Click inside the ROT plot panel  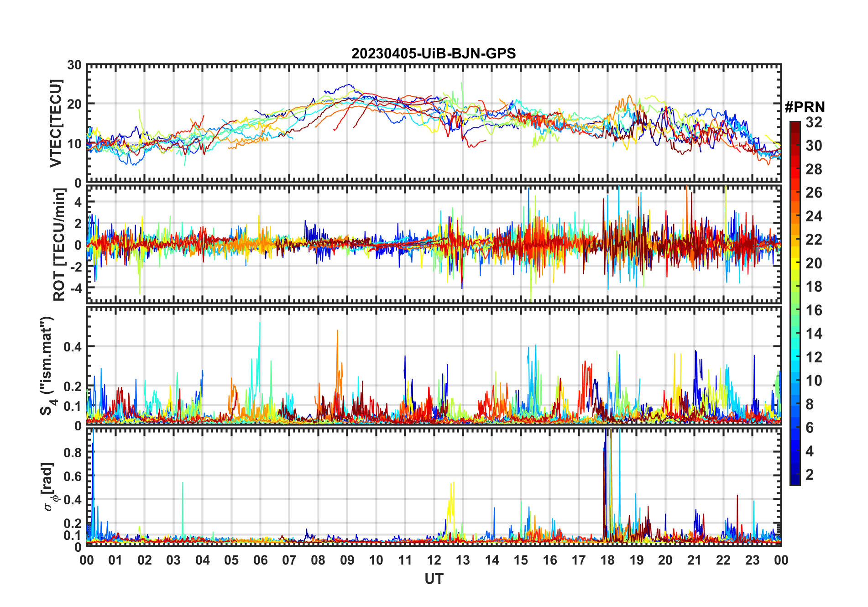434,244
